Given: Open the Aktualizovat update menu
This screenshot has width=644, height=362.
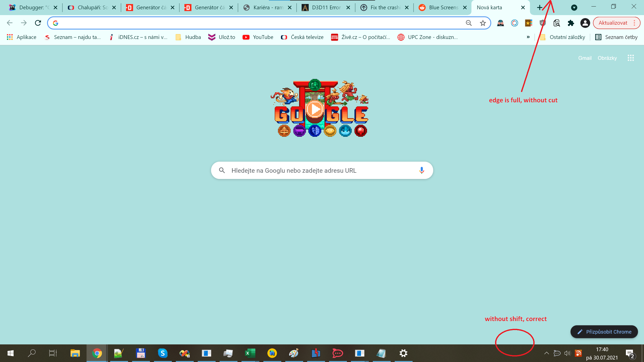Looking at the screenshot, I should click(617, 23).
